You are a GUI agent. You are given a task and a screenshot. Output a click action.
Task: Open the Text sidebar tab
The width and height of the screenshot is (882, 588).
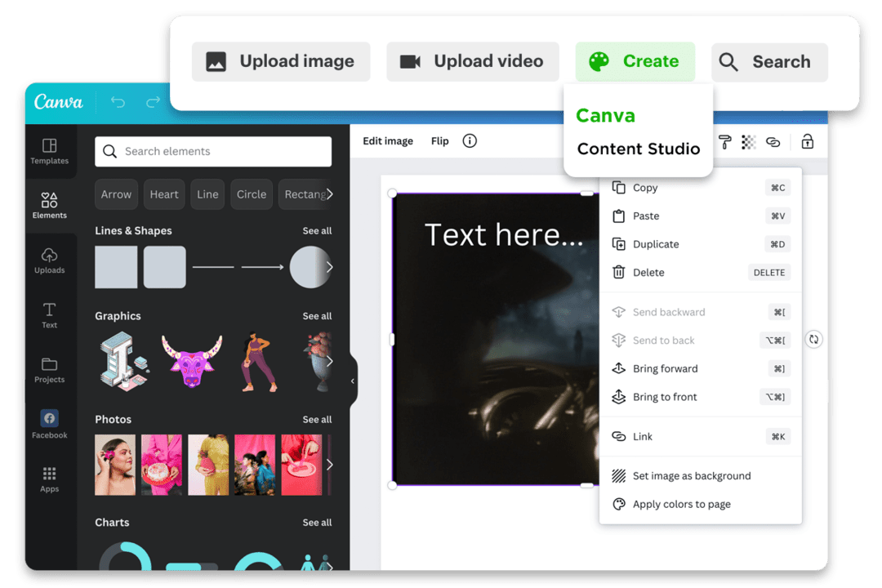[50, 315]
